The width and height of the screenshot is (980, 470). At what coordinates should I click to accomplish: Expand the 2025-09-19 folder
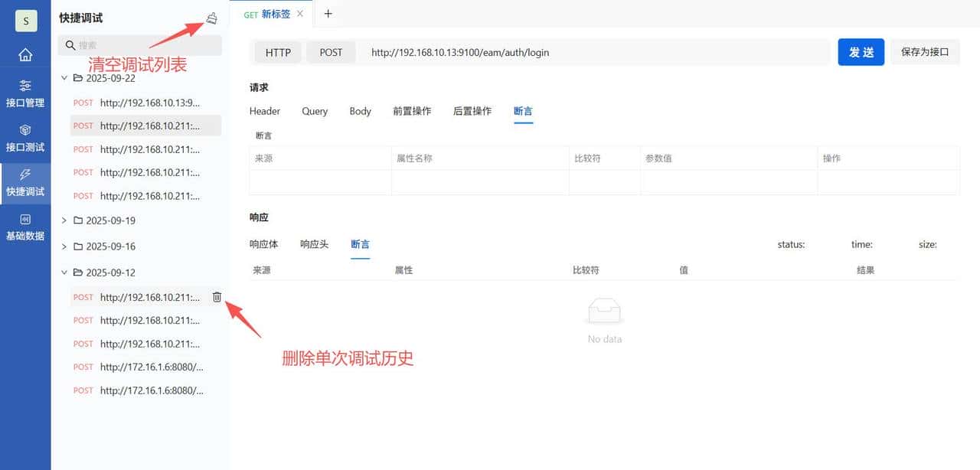(x=64, y=220)
